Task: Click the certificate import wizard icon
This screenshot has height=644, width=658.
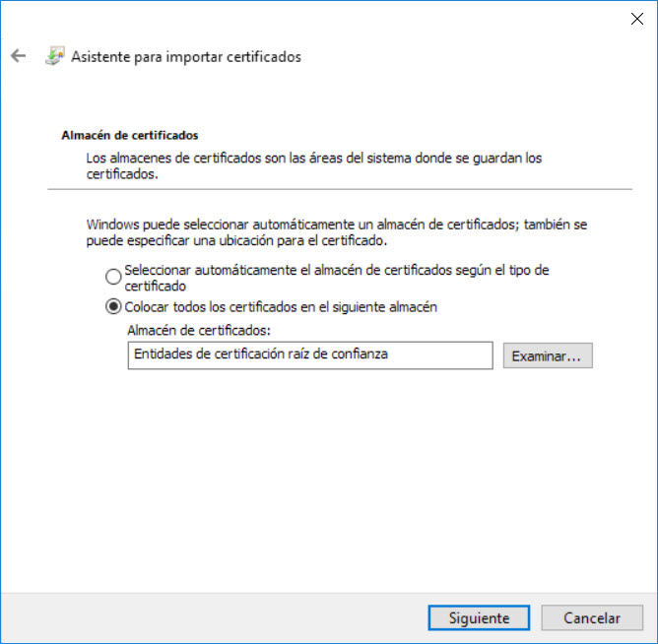Action: (54, 56)
